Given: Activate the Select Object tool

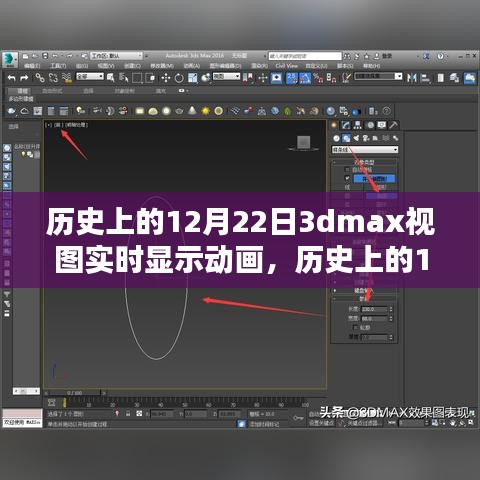Looking at the screenshot, I should click(110, 78).
